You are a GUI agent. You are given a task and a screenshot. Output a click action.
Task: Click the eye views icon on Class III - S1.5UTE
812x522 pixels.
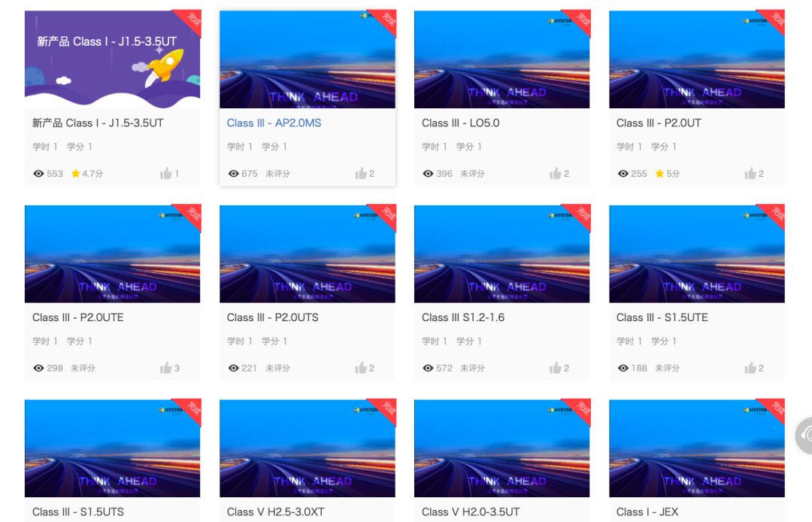[x=623, y=369]
